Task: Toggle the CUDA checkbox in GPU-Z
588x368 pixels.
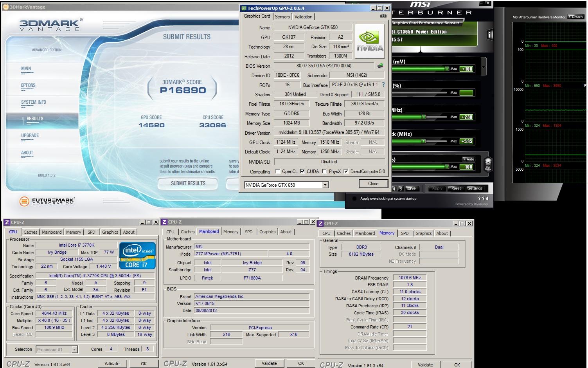Action: click(x=302, y=171)
